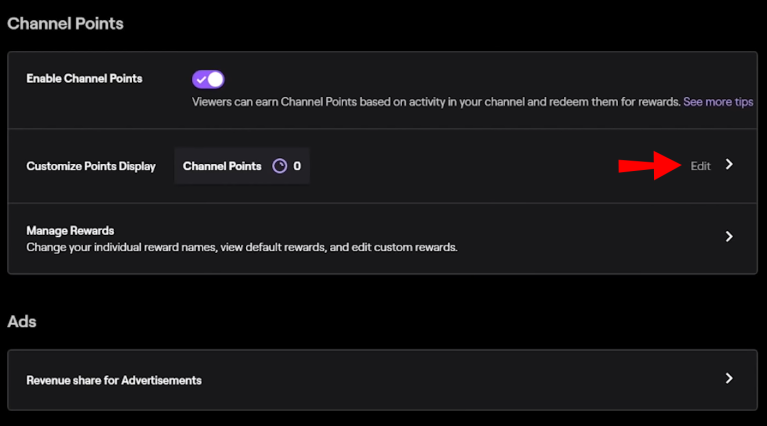Click the Customize Points Display label

click(x=91, y=166)
